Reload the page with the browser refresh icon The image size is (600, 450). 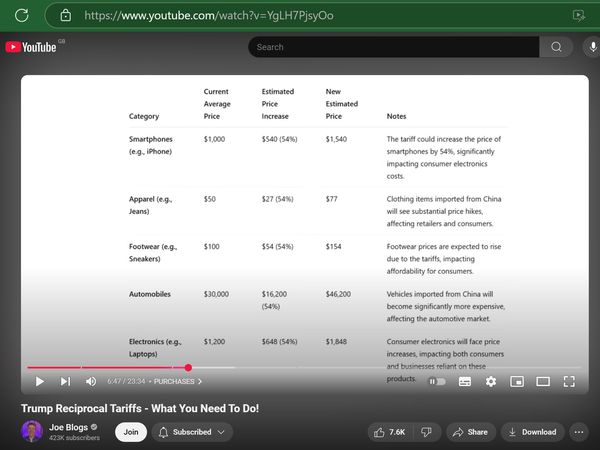pos(21,15)
